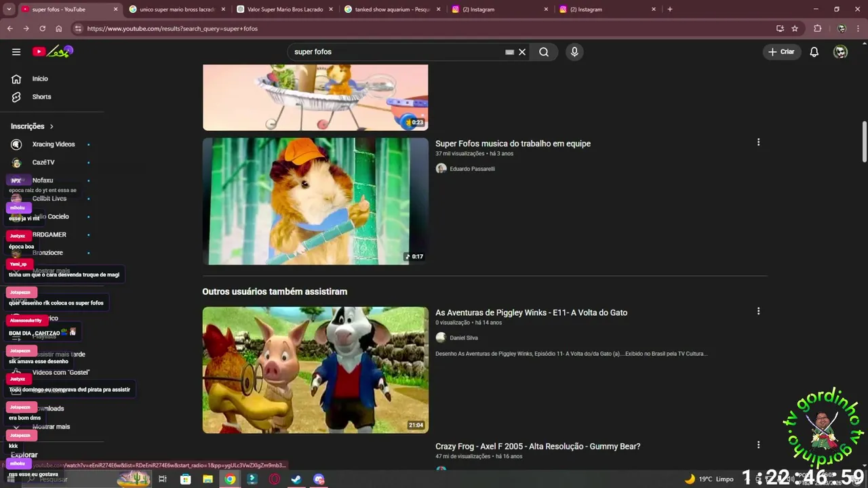Bookmark this page with the star
This screenshot has height=488, width=868.
[x=795, y=28]
